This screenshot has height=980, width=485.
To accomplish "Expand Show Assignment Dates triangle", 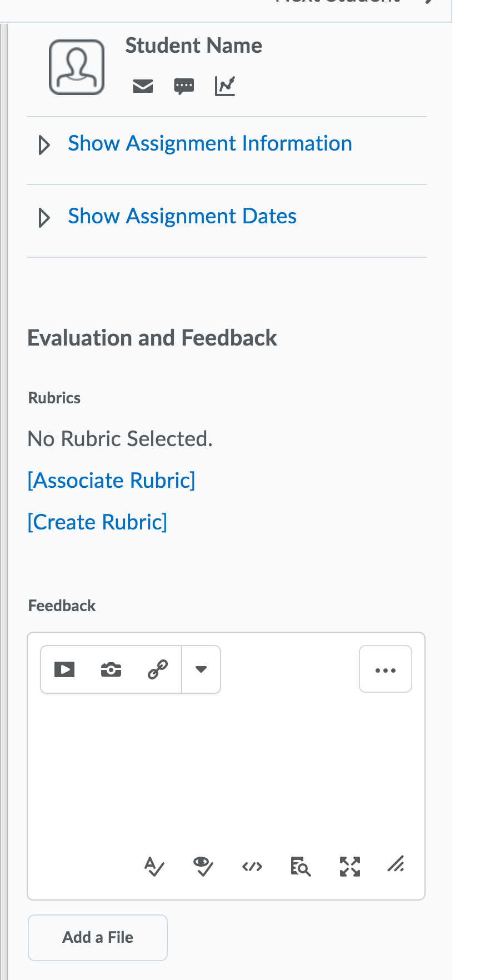I will click(x=44, y=217).
